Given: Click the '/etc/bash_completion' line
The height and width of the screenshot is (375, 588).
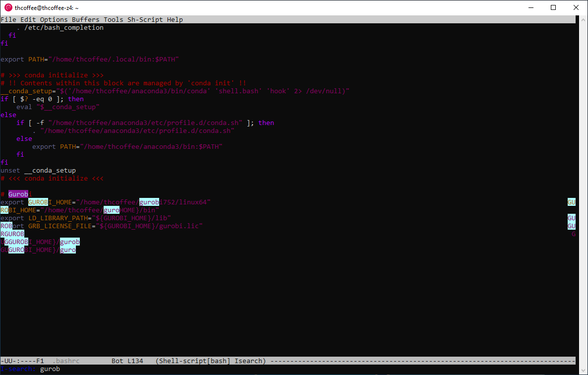Looking at the screenshot, I should [x=60, y=27].
